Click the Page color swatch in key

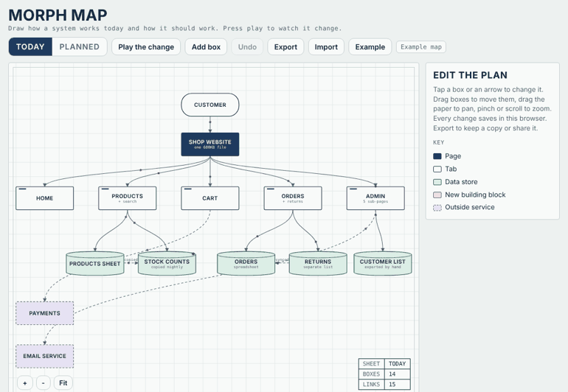437,156
